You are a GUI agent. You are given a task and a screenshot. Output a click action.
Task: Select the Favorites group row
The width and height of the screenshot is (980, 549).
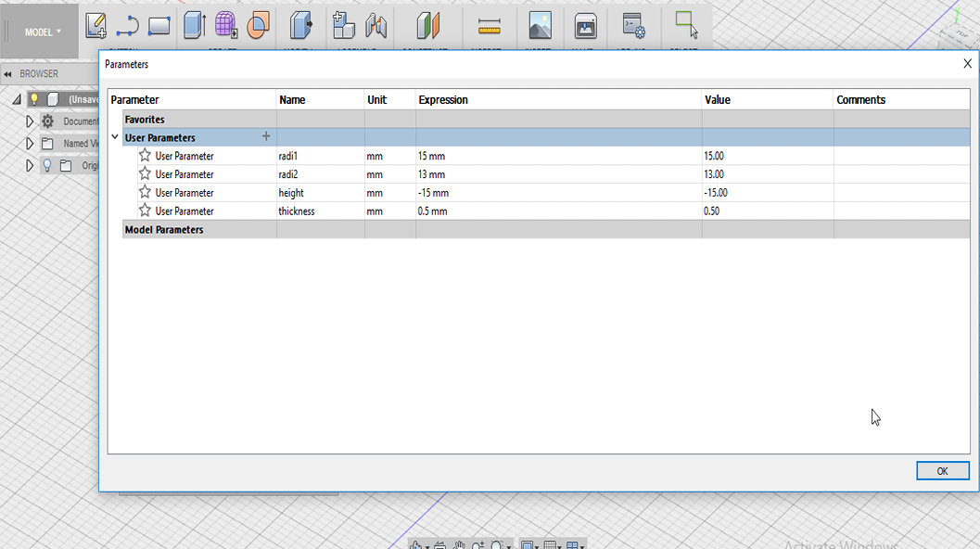click(545, 120)
